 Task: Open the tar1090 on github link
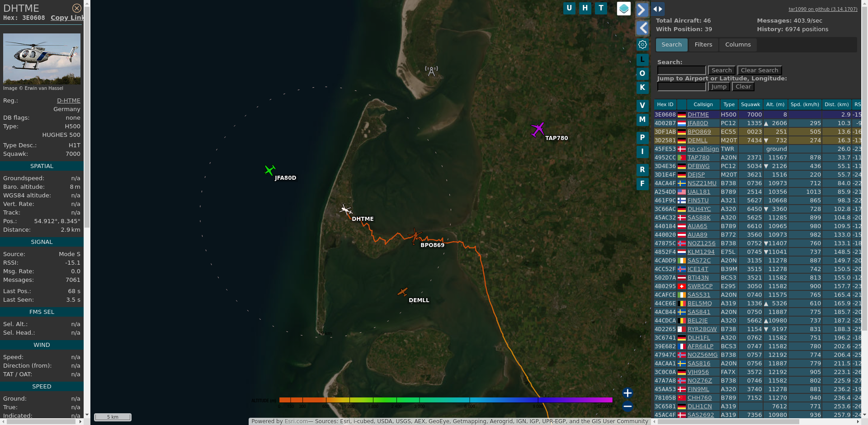click(x=823, y=9)
